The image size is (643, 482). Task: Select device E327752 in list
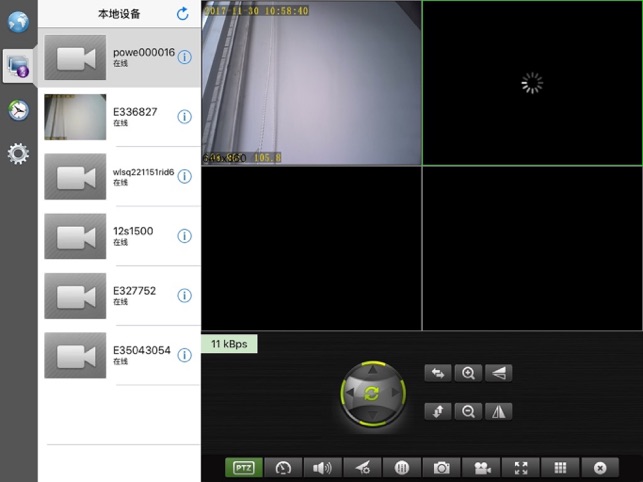click(119, 295)
